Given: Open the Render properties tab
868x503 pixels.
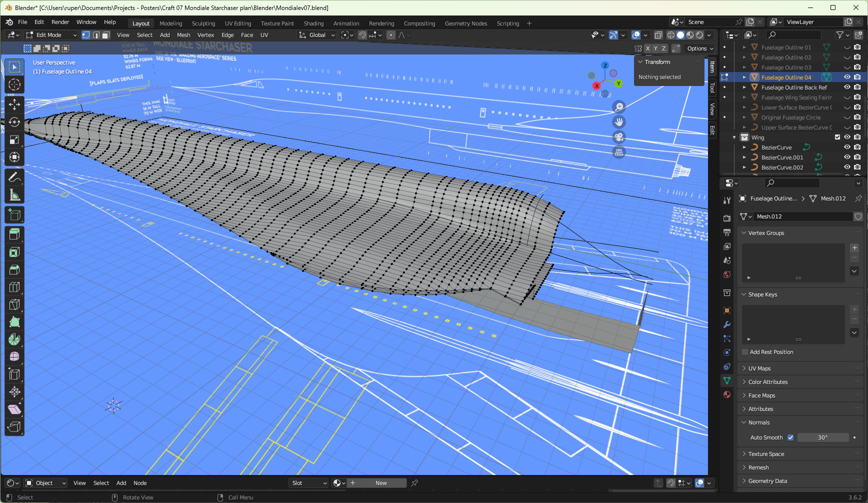Looking at the screenshot, I should [x=727, y=218].
